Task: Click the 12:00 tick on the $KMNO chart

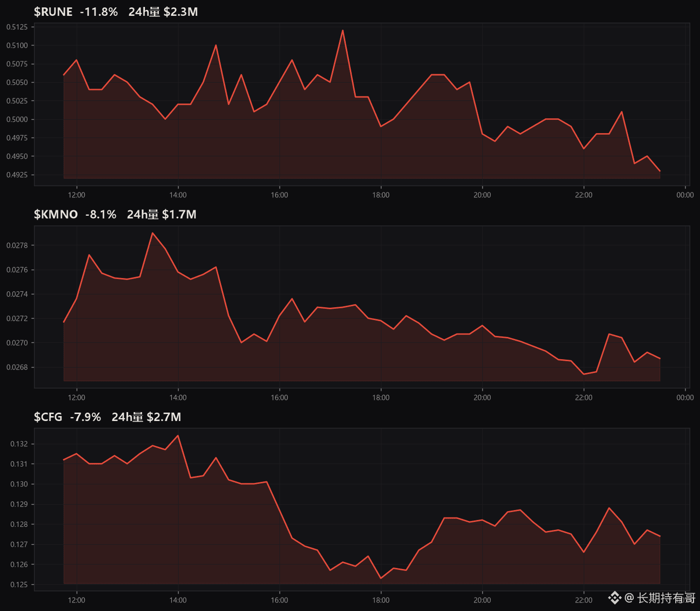Action: click(x=77, y=397)
